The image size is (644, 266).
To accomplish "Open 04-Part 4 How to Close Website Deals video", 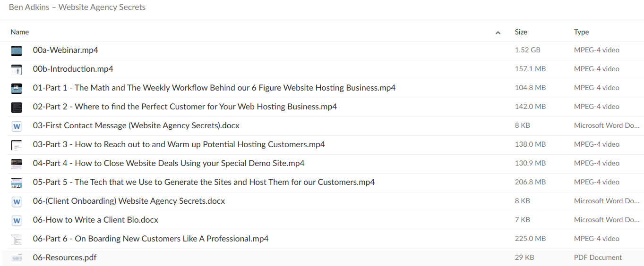I will pos(169,163).
